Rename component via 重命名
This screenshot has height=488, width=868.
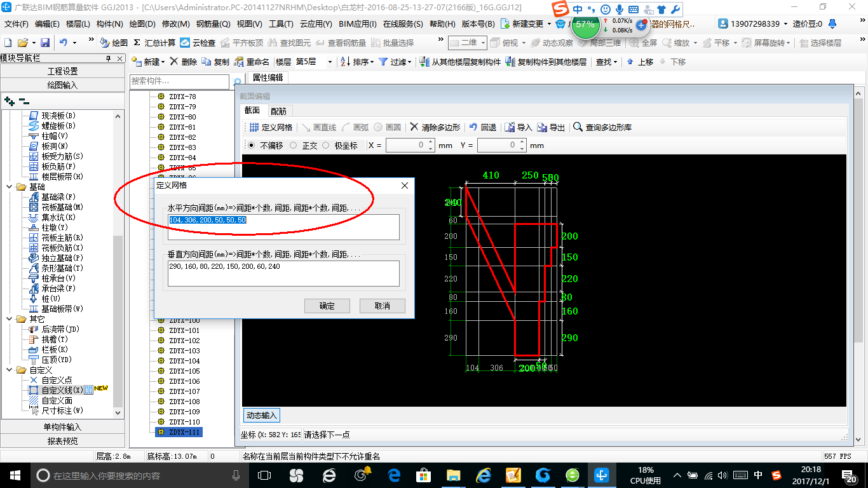252,62
